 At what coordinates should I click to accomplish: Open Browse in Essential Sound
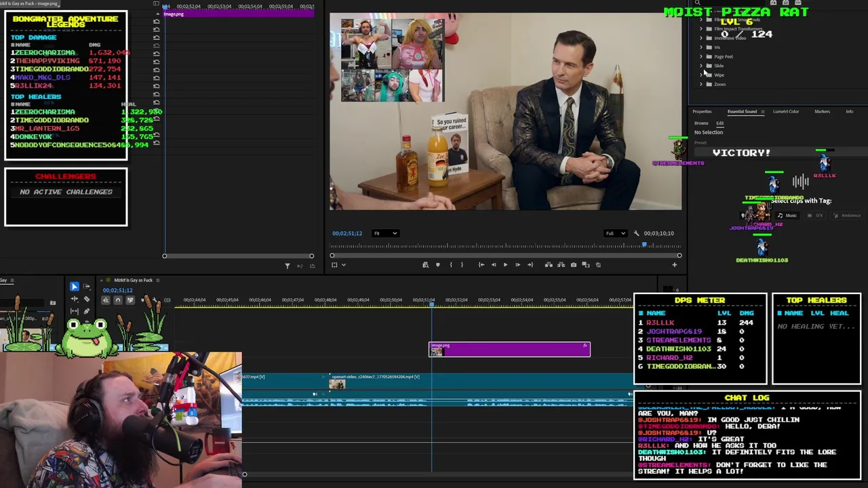701,123
